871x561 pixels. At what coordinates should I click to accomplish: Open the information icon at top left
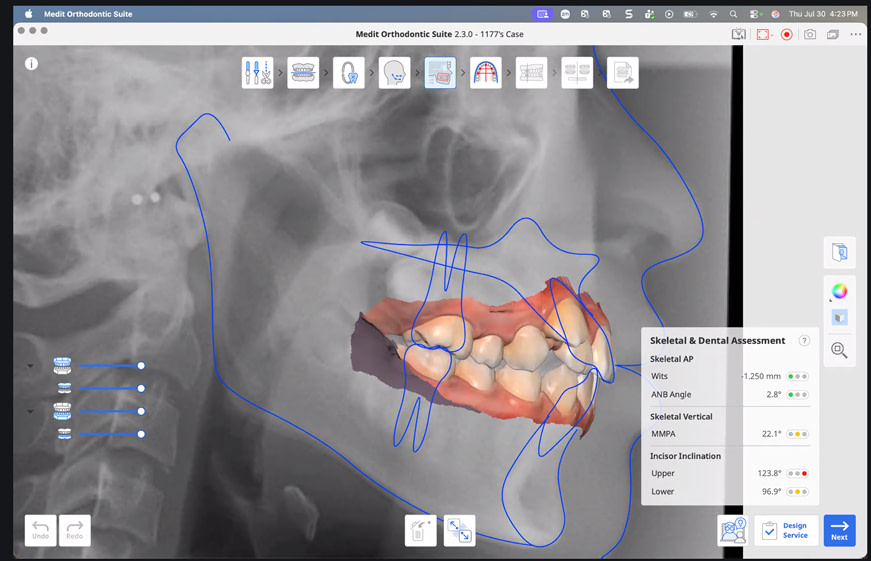pyautogui.click(x=32, y=64)
